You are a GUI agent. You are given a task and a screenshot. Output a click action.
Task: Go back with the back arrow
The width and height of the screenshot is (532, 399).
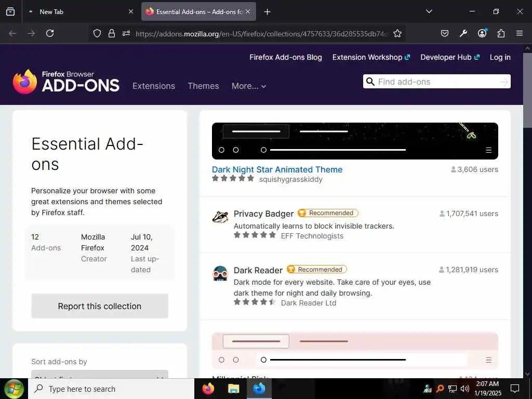(x=12, y=33)
